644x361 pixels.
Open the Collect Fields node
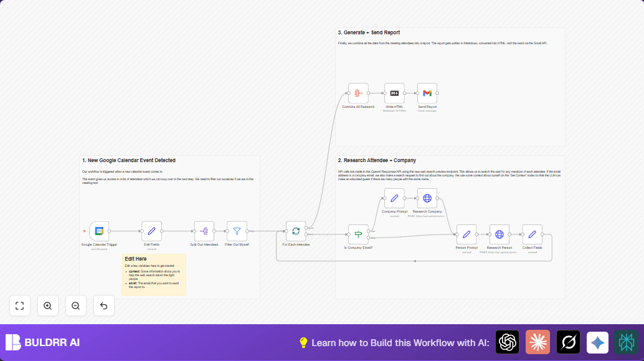(533, 234)
